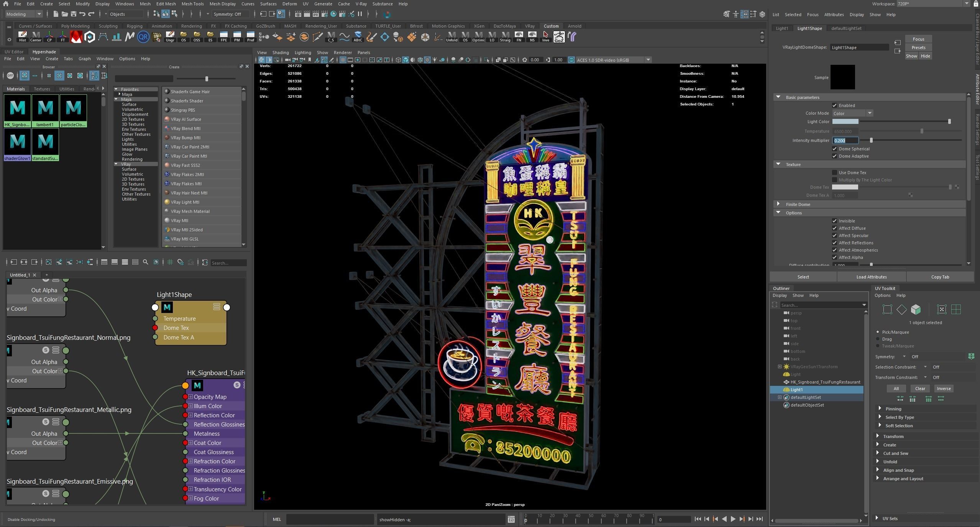Click the Undo arrow in status line
The height and width of the screenshot is (527, 980).
(x=82, y=14)
